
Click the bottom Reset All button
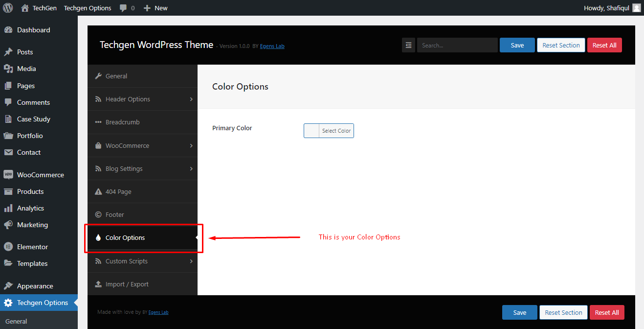(607, 312)
